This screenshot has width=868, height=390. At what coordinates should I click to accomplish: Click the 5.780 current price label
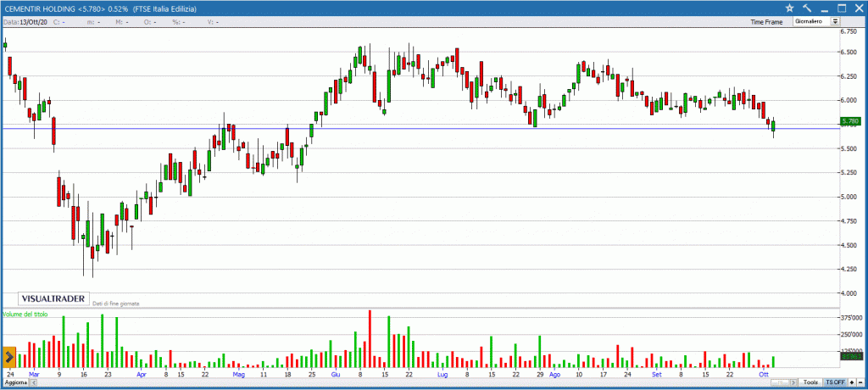[849, 120]
